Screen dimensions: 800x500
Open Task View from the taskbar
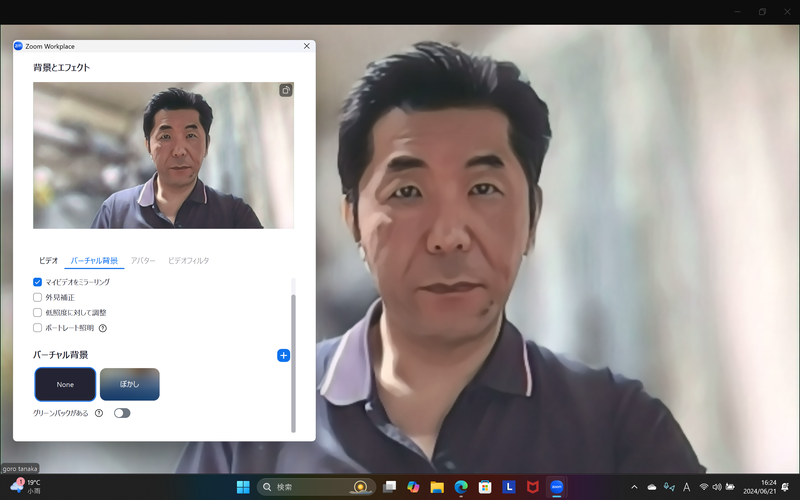tap(389, 487)
